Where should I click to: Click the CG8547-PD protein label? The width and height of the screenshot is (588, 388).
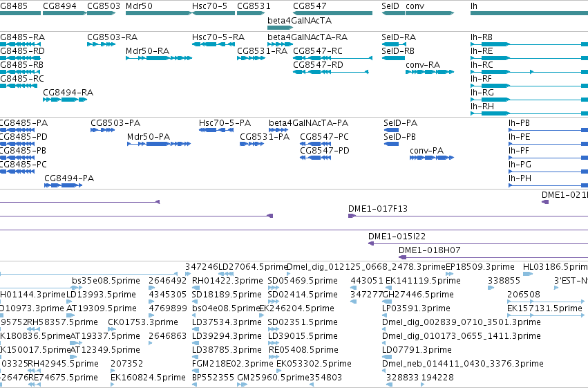(x=325, y=151)
